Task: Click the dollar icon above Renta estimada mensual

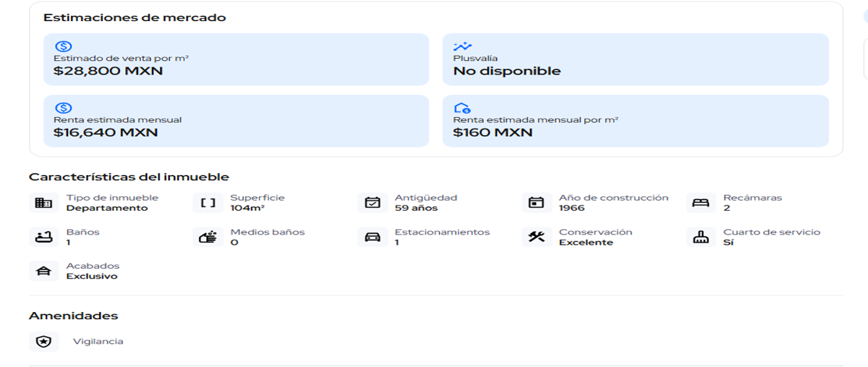Action: (x=63, y=108)
